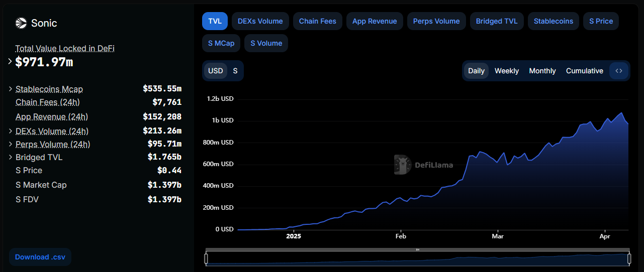Switch denomination to S token
The image size is (644, 272).
(x=235, y=71)
